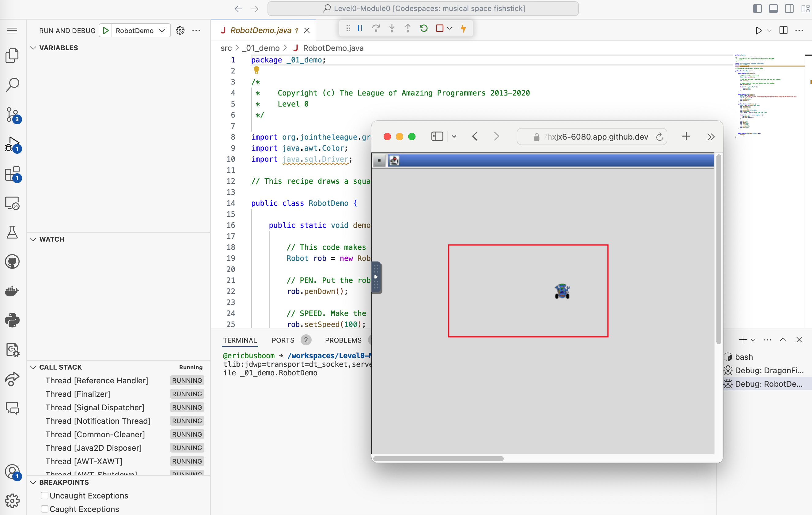
Task: Click the lightbulb code action on line 2
Action: (x=256, y=70)
